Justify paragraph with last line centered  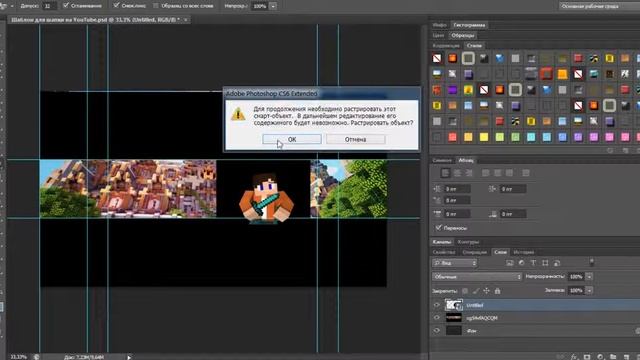pos(498,173)
